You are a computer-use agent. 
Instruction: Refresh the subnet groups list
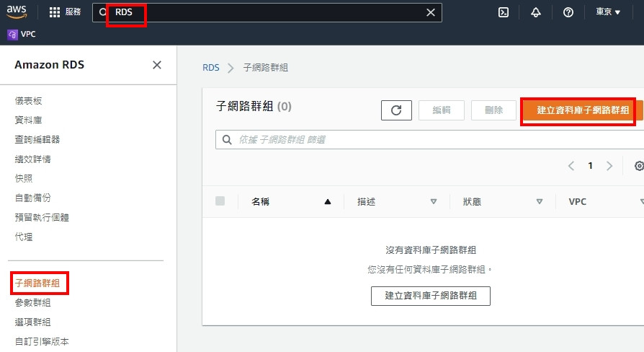point(396,110)
